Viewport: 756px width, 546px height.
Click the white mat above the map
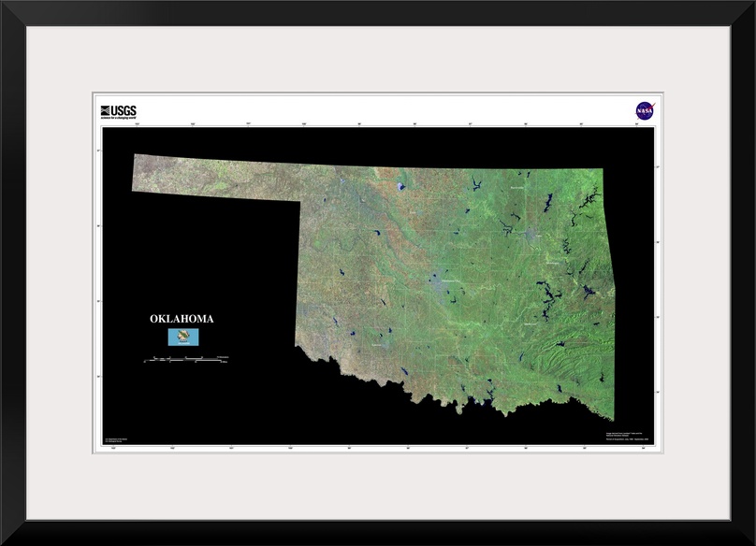point(374,61)
